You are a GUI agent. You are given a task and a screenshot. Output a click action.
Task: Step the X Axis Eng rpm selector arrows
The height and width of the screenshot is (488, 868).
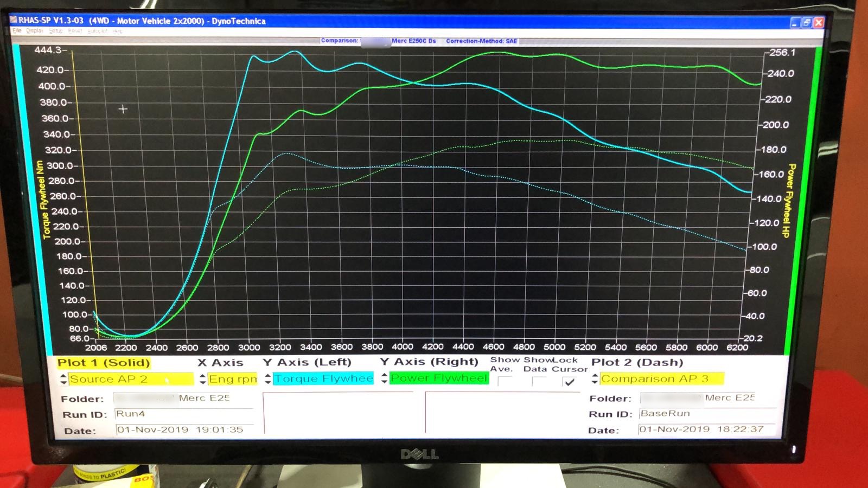[x=203, y=378]
